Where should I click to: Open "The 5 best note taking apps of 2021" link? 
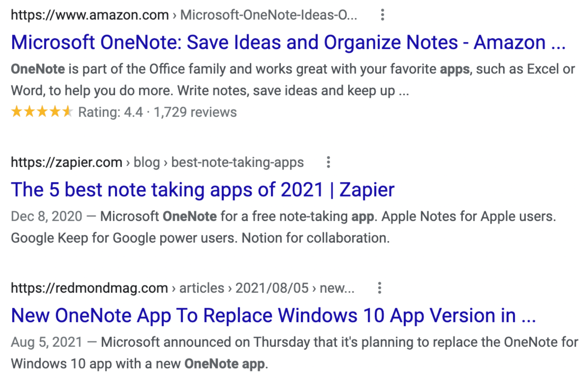point(202,190)
